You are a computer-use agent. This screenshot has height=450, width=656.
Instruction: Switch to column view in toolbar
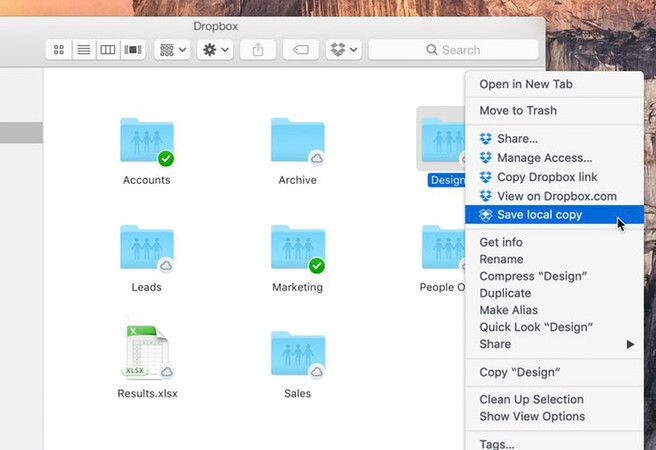point(108,50)
